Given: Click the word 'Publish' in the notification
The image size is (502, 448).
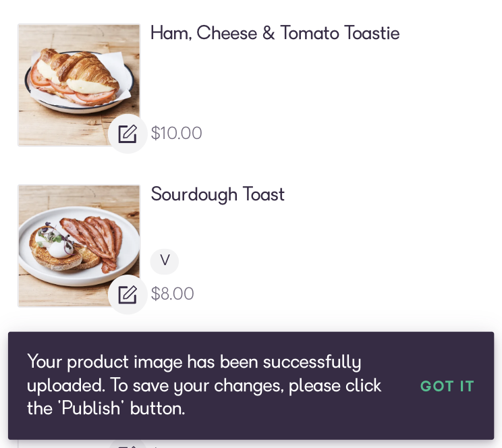Looking at the screenshot, I should click(90, 408).
